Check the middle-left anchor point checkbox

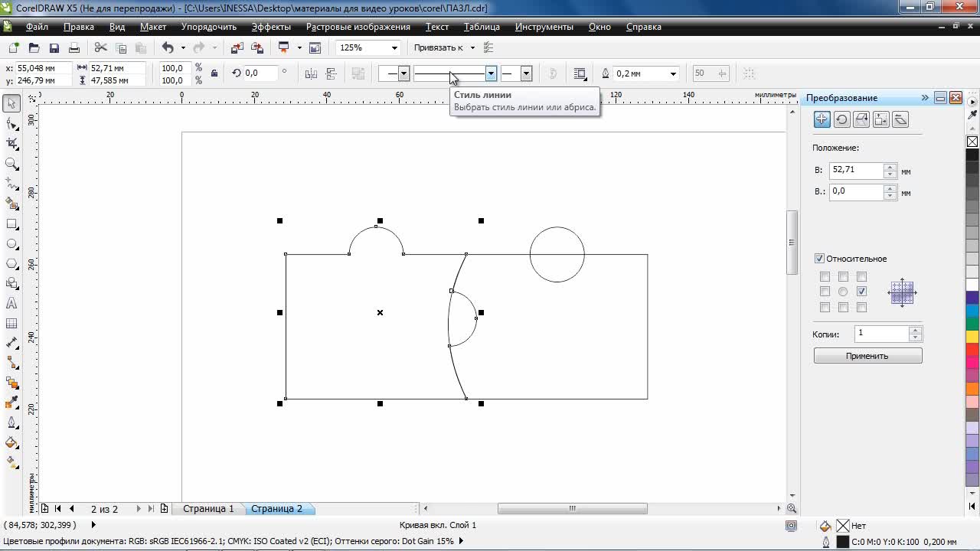point(825,292)
